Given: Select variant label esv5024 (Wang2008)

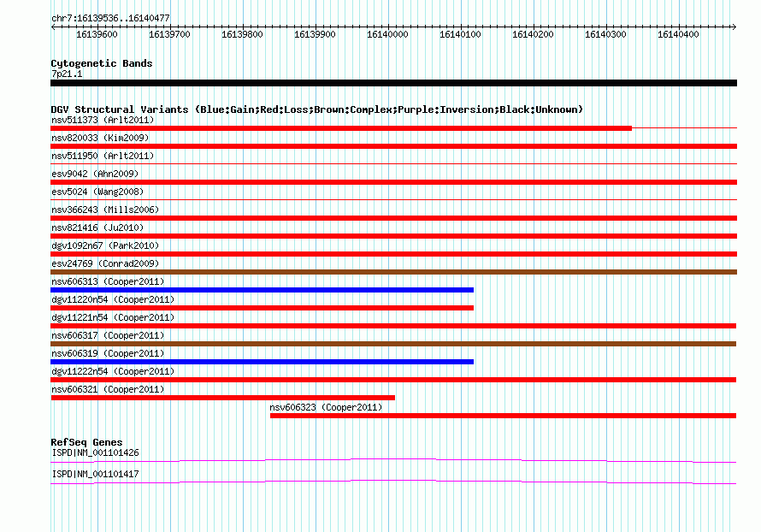Looking at the screenshot, I should coord(97,192).
